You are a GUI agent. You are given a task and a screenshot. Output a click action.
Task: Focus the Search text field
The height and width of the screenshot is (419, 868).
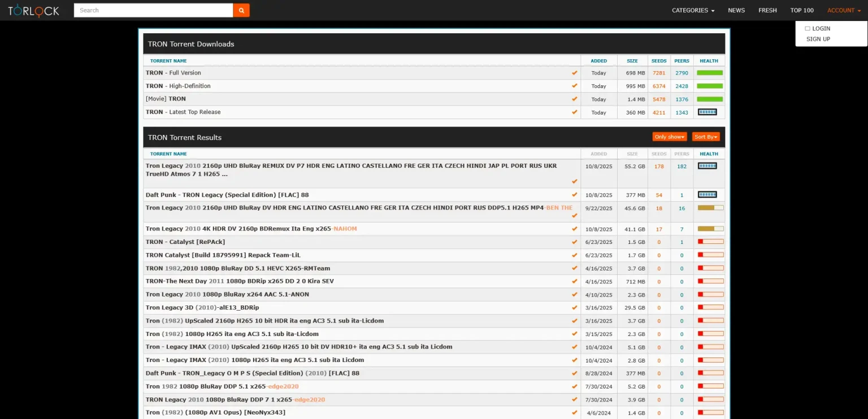[153, 10]
